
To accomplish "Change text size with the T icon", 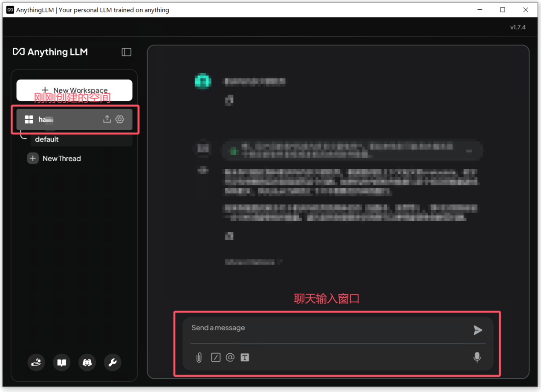I will pos(245,357).
